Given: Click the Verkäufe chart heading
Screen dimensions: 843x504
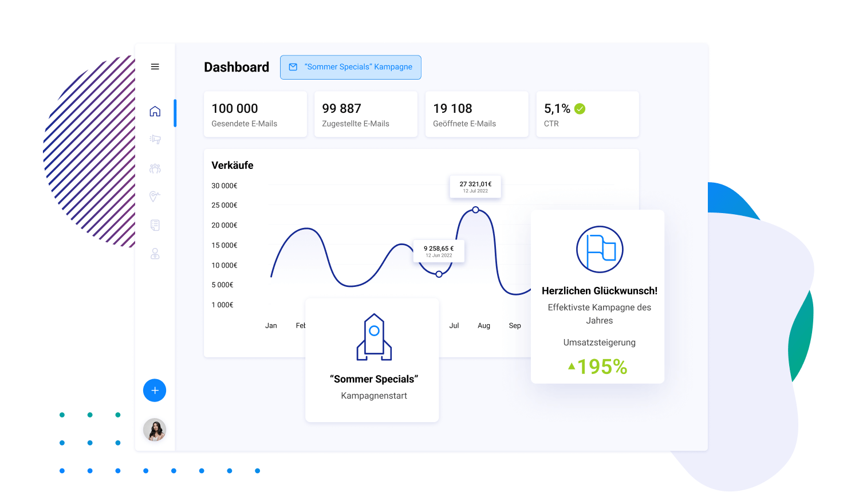Looking at the screenshot, I should (x=233, y=166).
